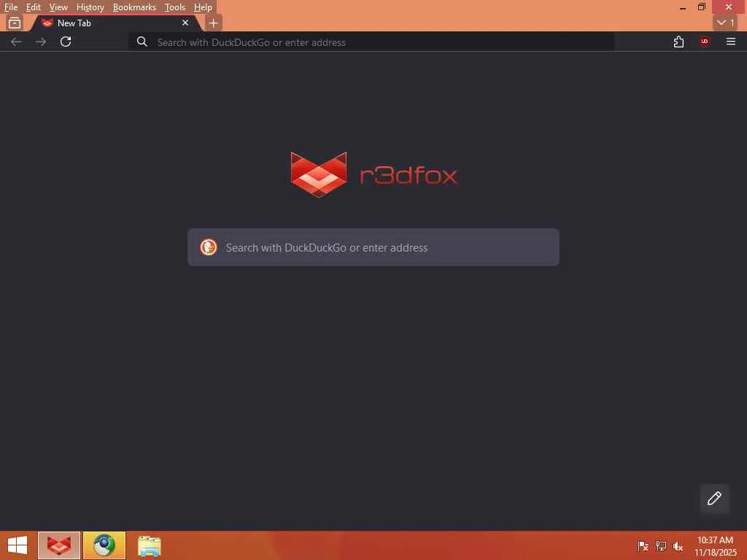Click the DuckDuckGo icon in page search box

point(208,247)
